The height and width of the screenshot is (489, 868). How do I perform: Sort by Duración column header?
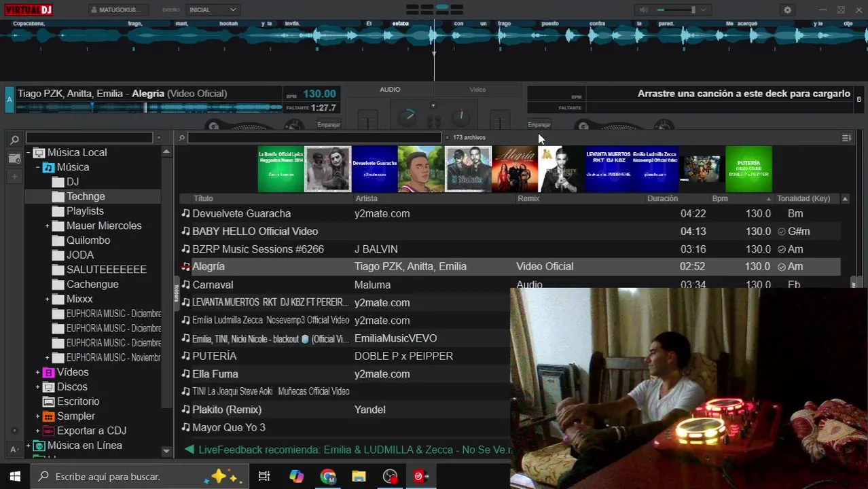click(x=662, y=198)
